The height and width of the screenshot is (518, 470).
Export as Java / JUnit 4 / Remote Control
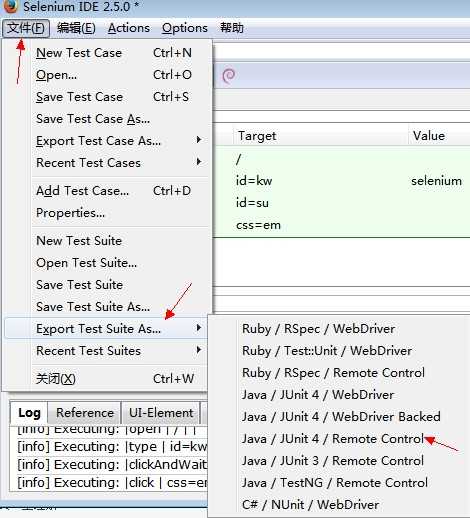point(338,439)
